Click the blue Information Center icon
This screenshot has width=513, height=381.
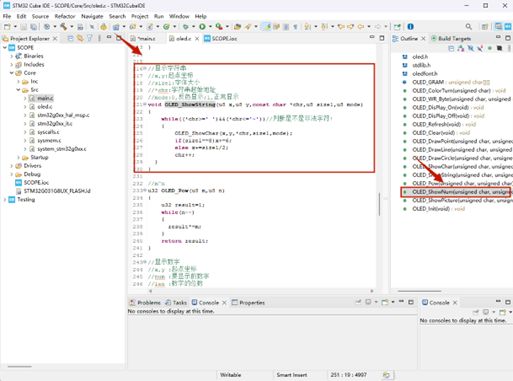pos(411,26)
